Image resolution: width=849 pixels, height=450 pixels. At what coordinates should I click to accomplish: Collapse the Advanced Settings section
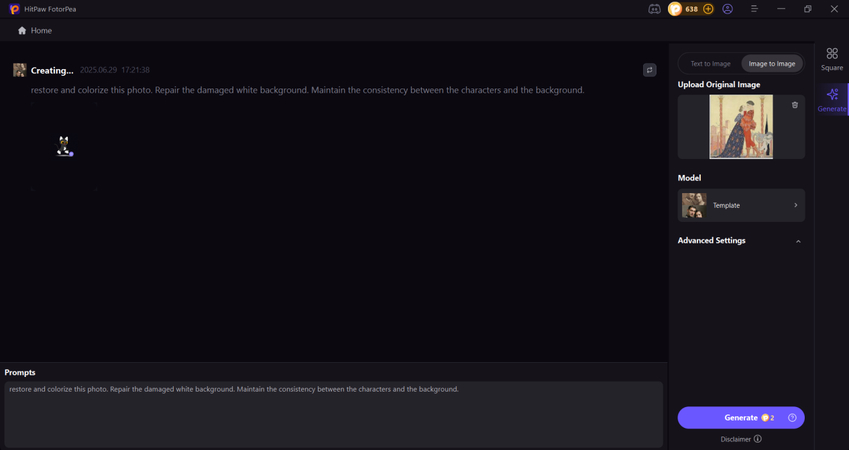point(798,241)
